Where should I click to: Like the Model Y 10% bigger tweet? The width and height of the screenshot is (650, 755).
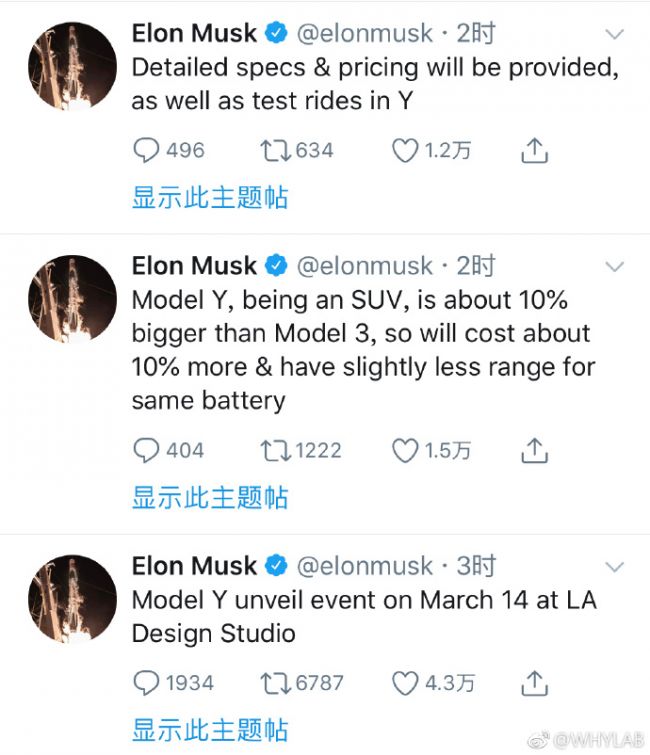click(404, 451)
